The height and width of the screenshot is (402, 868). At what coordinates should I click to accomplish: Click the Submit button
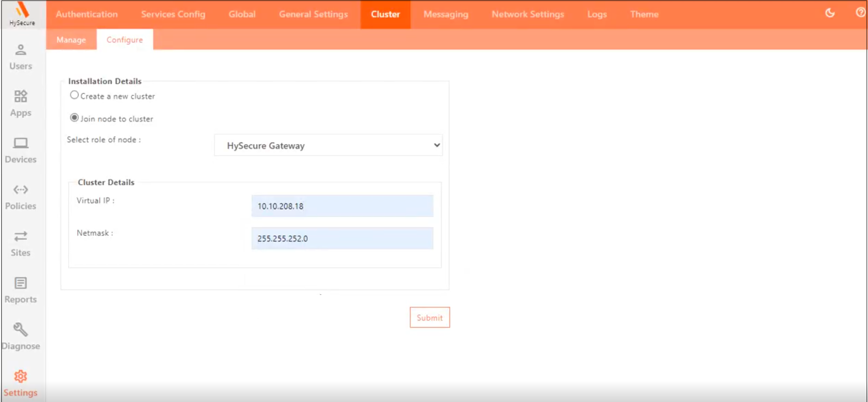(x=429, y=318)
